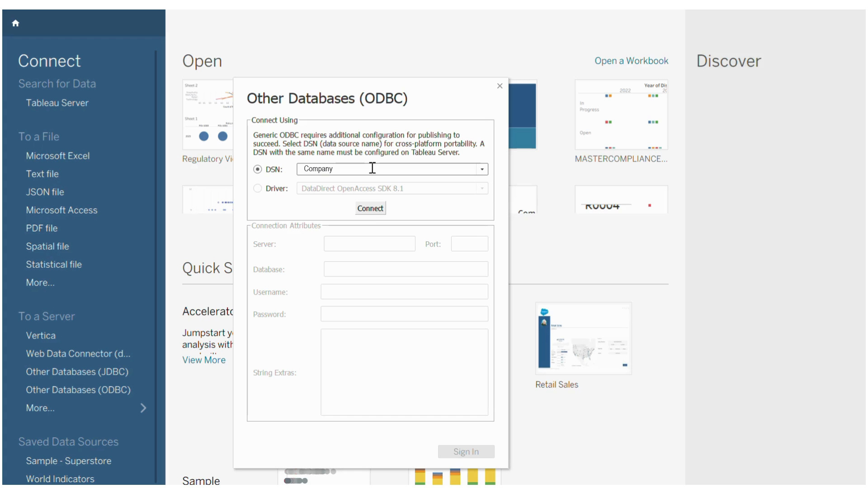Click the home icon at top left
The width and height of the screenshot is (868, 488).
pos(15,23)
